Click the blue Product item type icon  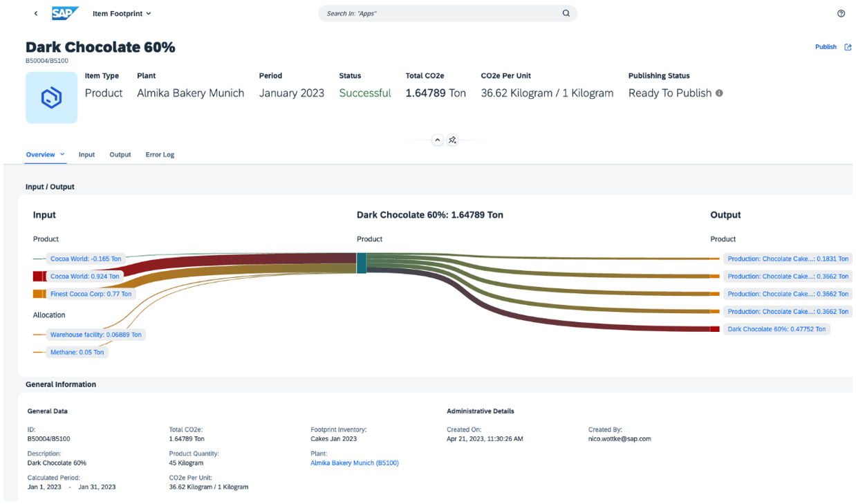coord(51,97)
